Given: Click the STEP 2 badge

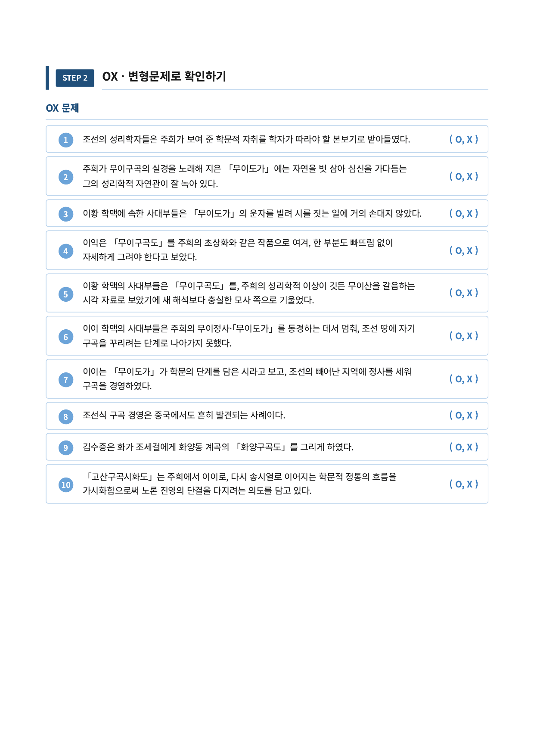Looking at the screenshot, I should (x=75, y=78).
